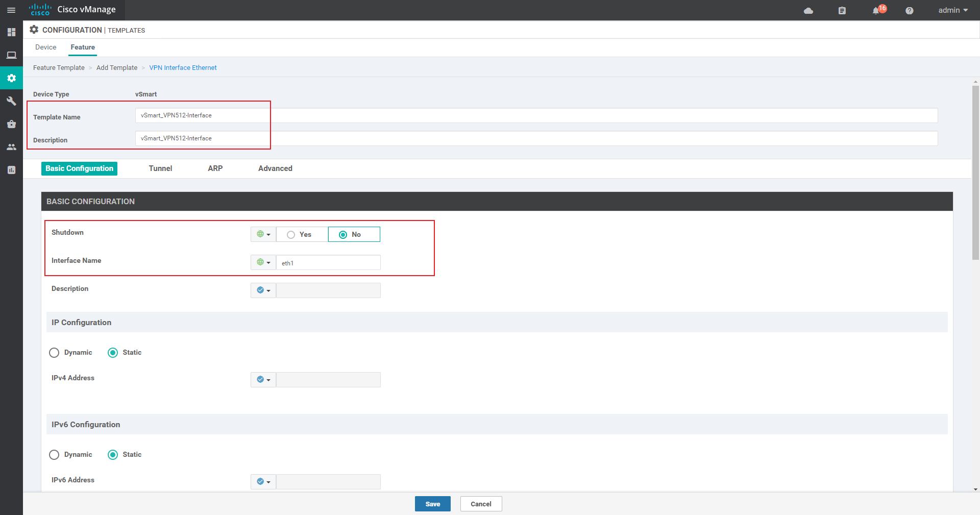Open Help via the question mark icon

click(909, 10)
